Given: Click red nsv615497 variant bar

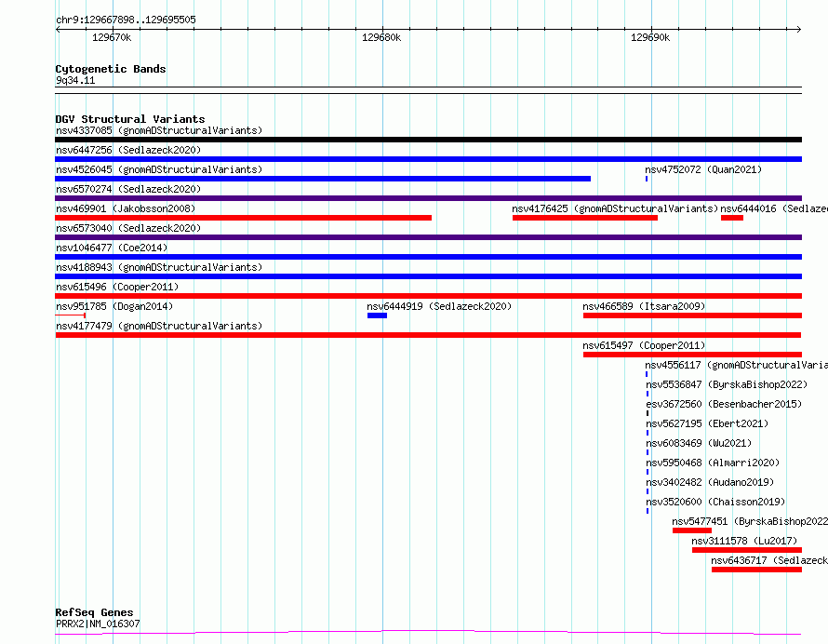Looking at the screenshot, I should tap(692, 355).
